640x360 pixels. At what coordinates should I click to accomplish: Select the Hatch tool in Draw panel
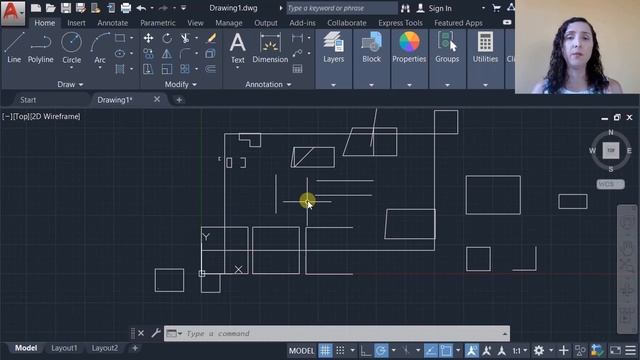(120, 69)
